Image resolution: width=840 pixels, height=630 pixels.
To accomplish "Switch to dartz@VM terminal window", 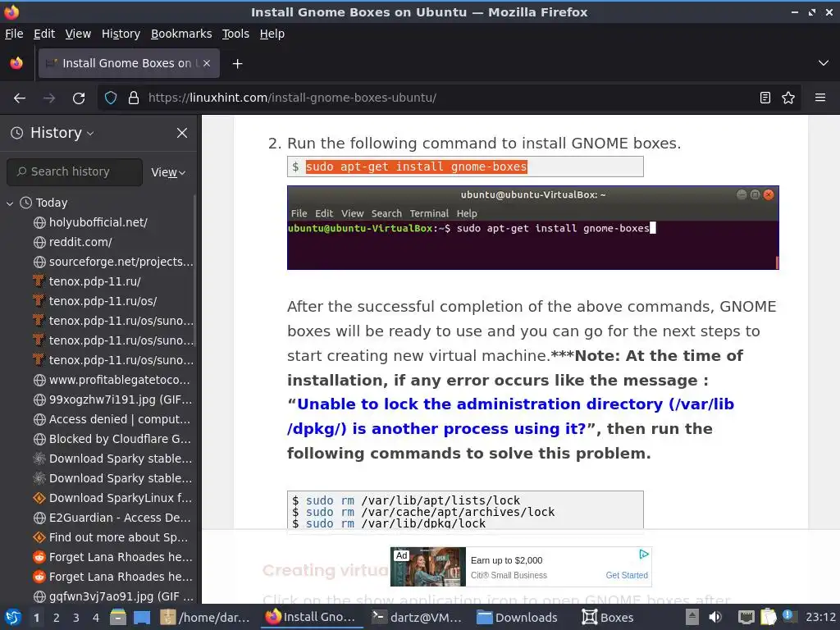I will tap(417, 618).
